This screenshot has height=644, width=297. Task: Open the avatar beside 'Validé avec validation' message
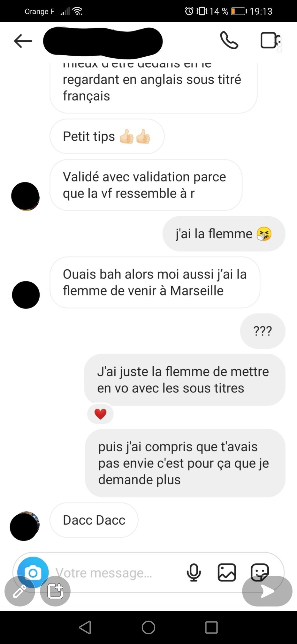click(x=25, y=196)
